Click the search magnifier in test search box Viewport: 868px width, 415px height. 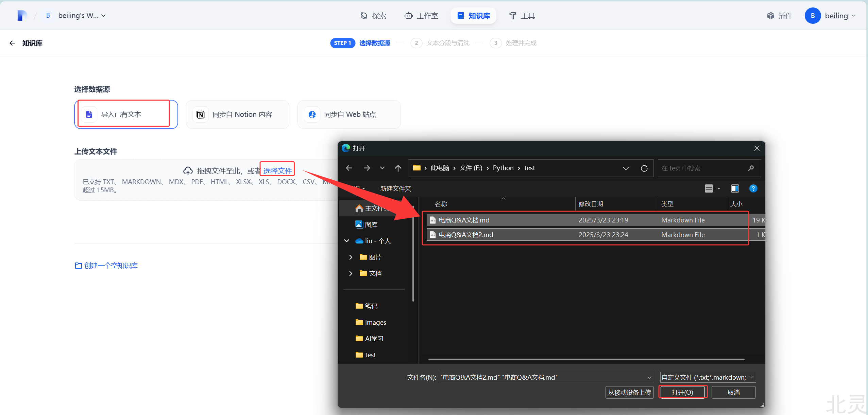pyautogui.click(x=751, y=168)
